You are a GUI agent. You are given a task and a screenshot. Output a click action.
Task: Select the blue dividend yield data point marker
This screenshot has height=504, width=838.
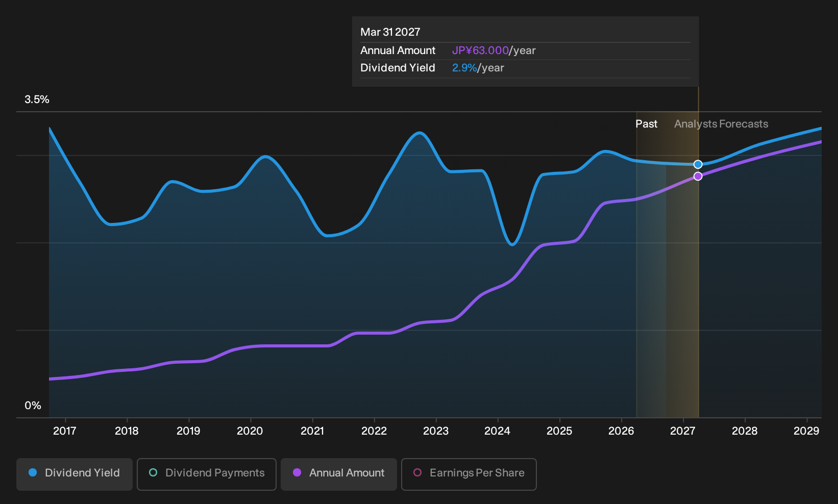698,164
